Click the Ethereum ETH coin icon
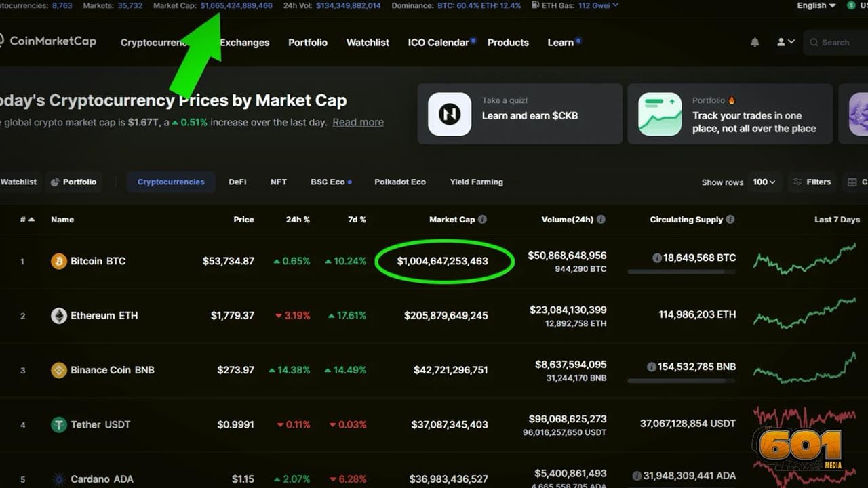 pyautogui.click(x=60, y=315)
